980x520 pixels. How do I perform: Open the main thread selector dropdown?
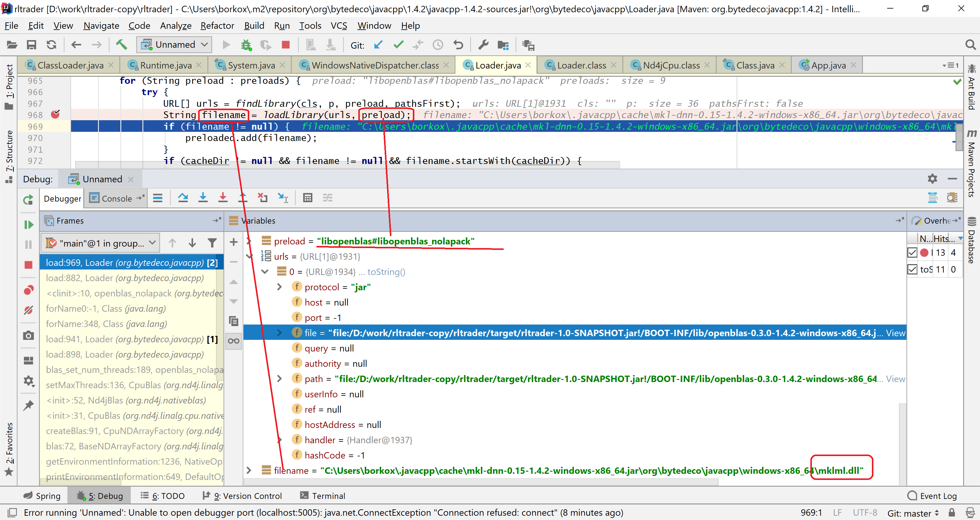coord(100,243)
